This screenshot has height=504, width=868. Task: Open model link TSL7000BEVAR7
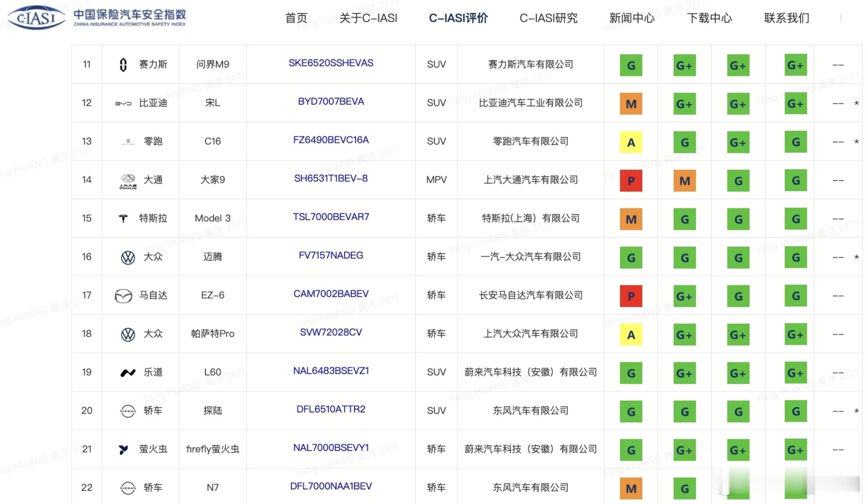point(331,217)
